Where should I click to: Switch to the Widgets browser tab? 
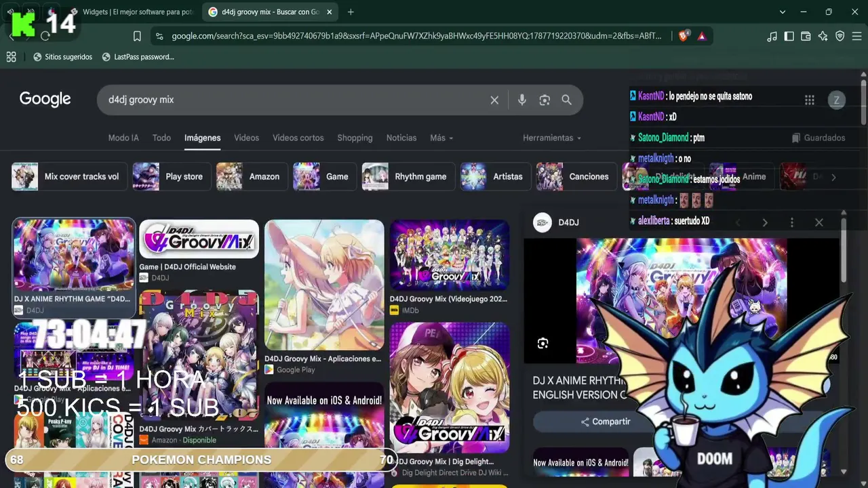tap(132, 12)
